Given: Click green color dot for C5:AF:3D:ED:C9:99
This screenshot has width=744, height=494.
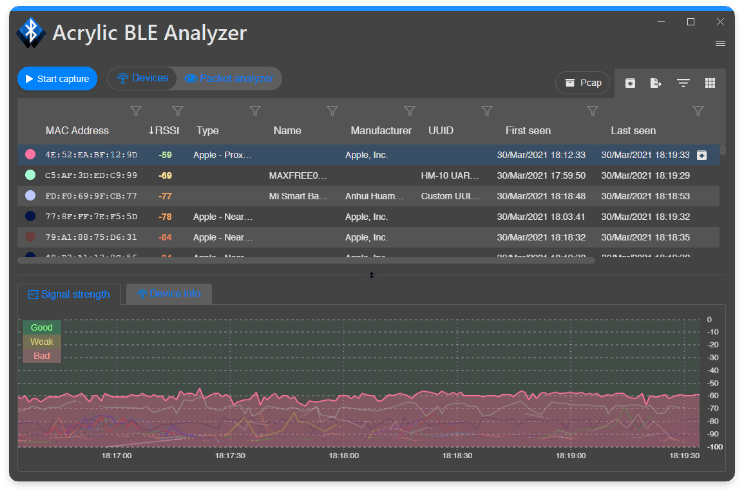Looking at the screenshot, I should (30, 175).
